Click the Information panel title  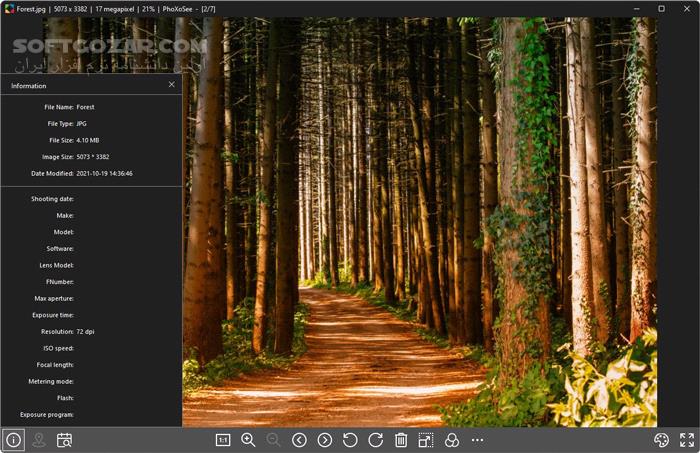coord(29,86)
